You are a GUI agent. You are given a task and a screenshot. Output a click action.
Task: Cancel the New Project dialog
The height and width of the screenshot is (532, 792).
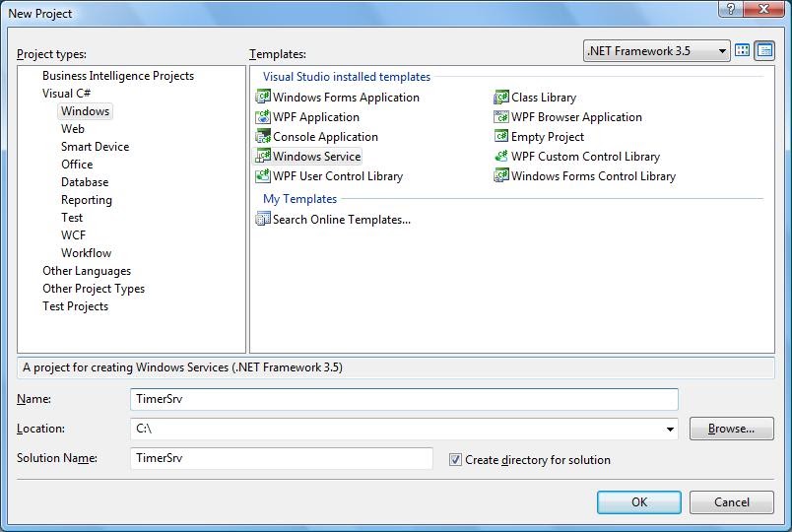point(731,502)
